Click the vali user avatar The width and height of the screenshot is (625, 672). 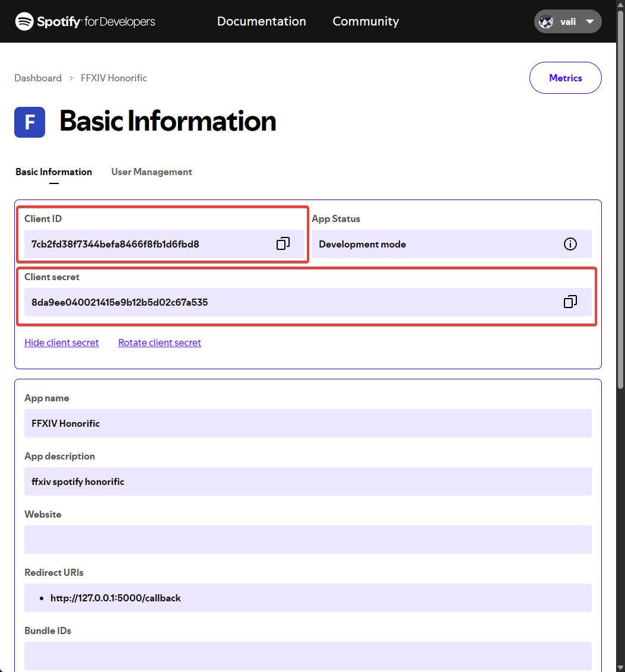[x=545, y=21]
